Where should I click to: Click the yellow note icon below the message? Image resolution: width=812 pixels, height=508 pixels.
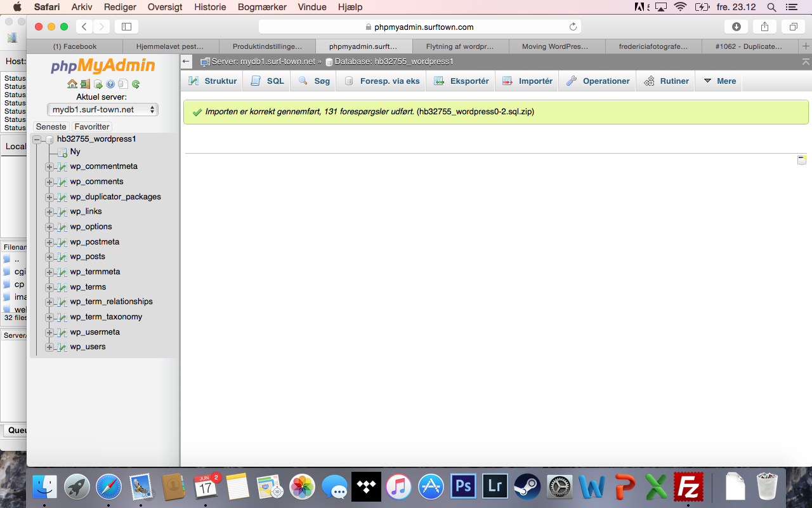pos(802,159)
